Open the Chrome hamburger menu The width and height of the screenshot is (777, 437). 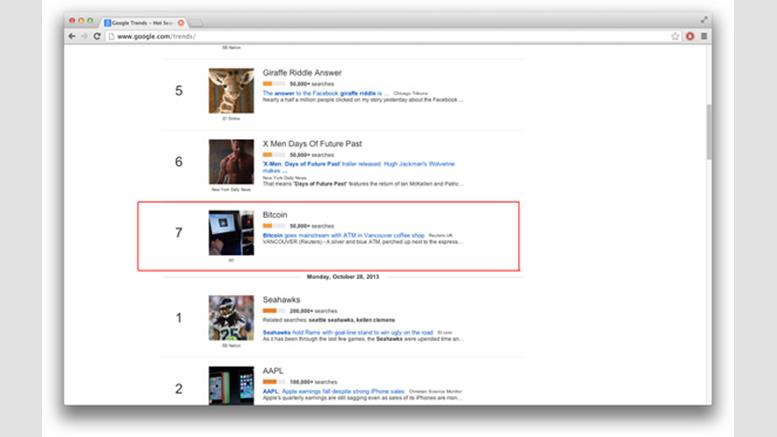pos(704,36)
